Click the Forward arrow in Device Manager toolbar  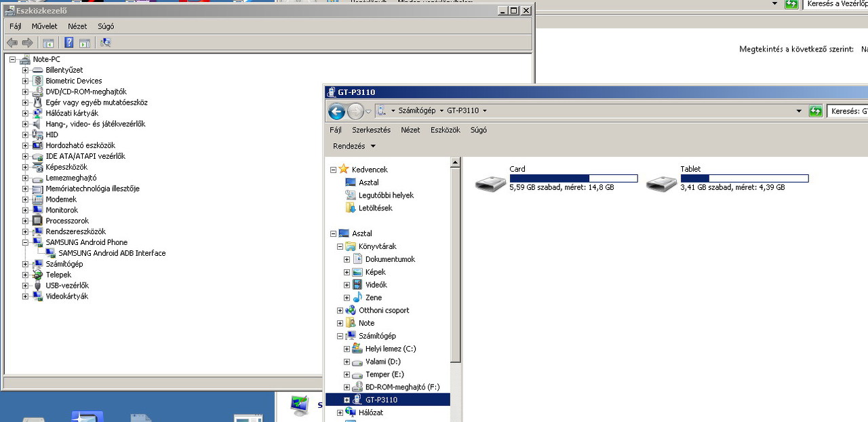click(x=27, y=43)
